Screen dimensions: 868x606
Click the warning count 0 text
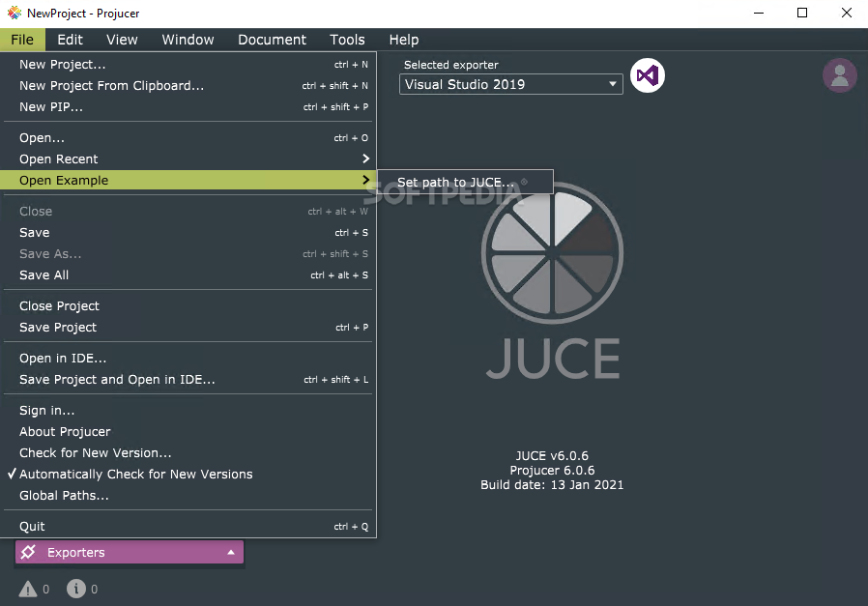click(46, 590)
